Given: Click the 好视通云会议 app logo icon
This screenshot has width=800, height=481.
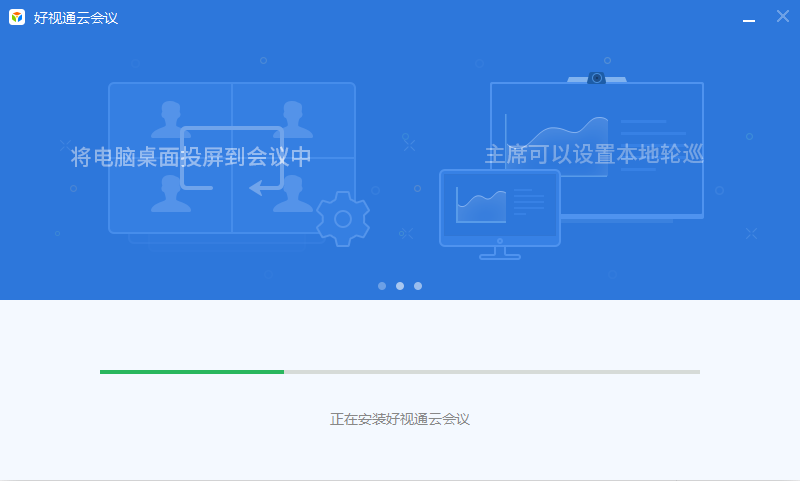Looking at the screenshot, I should tap(17, 17).
